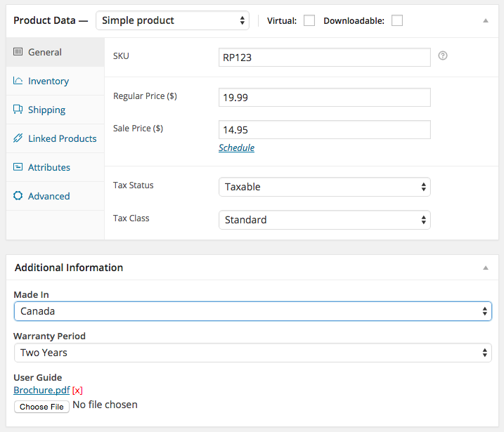Tick the Downloadable checkbox

click(x=397, y=20)
